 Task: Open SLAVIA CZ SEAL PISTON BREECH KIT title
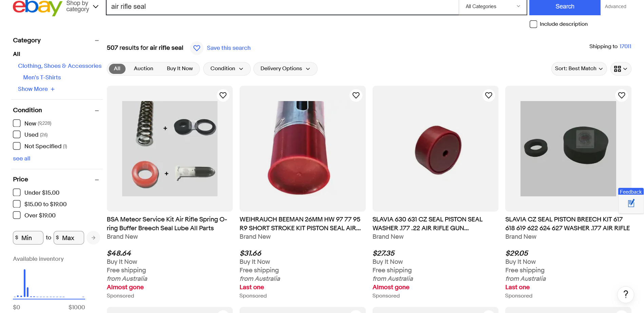click(568, 224)
